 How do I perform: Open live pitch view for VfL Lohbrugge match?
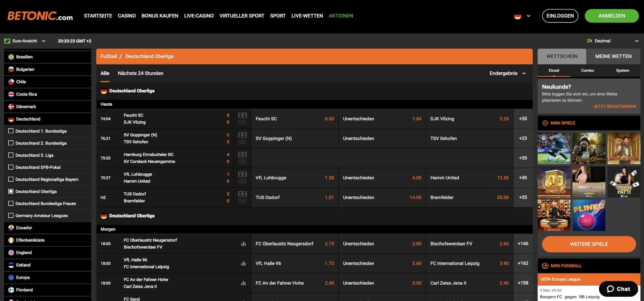pos(242,174)
